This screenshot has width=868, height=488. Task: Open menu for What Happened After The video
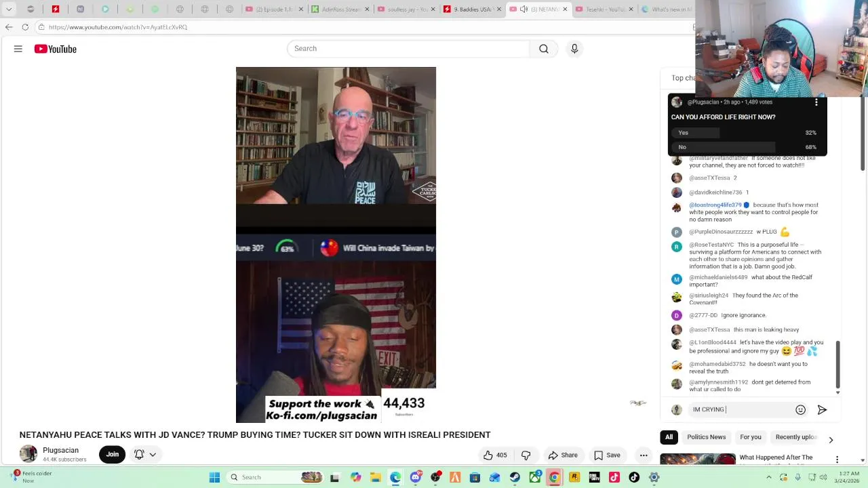tap(837, 460)
